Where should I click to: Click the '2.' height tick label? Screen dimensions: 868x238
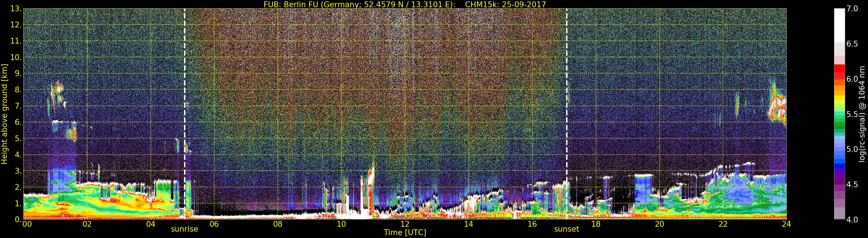pyautogui.click(x=18, y=187)
